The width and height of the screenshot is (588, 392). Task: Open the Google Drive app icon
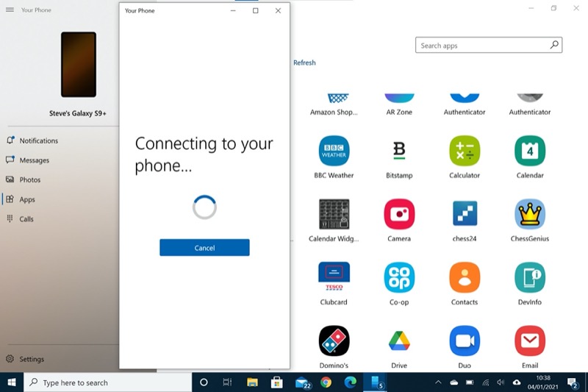click(x=399, y=341)
